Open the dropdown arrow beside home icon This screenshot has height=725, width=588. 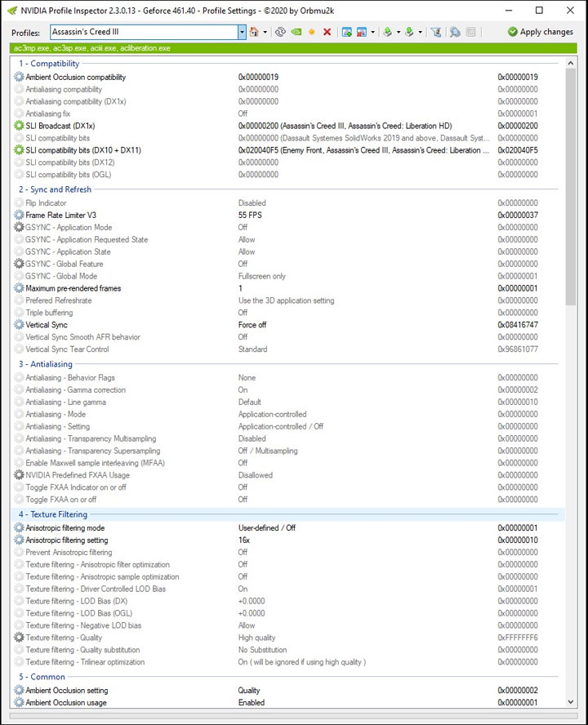pyautogui.click(x=265, y=32)
